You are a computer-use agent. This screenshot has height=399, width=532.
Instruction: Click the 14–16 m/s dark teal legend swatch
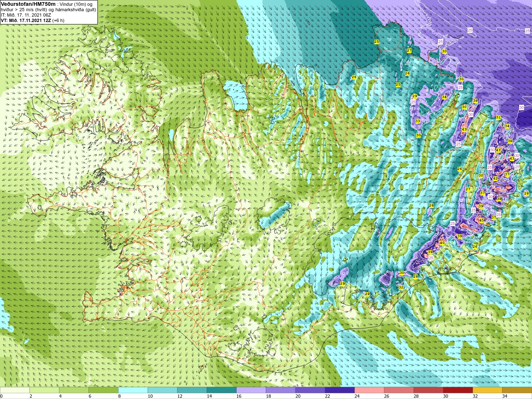click(222, 390)
